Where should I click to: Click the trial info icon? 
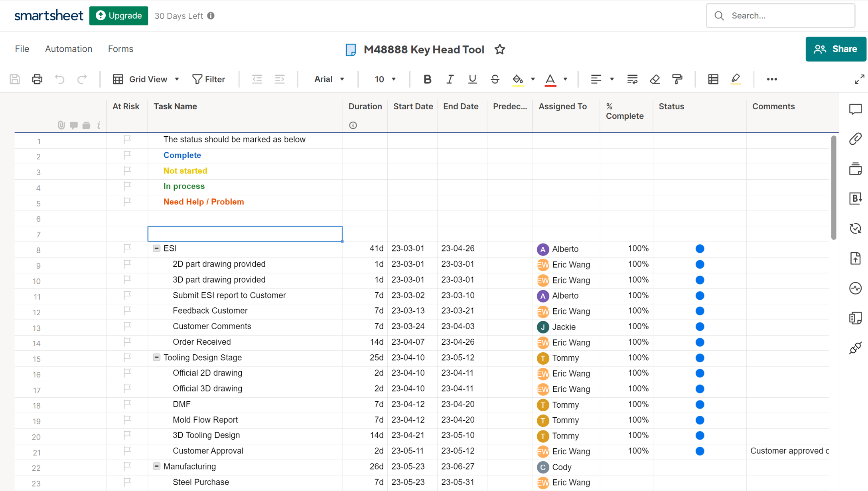[x=211, y=16]
